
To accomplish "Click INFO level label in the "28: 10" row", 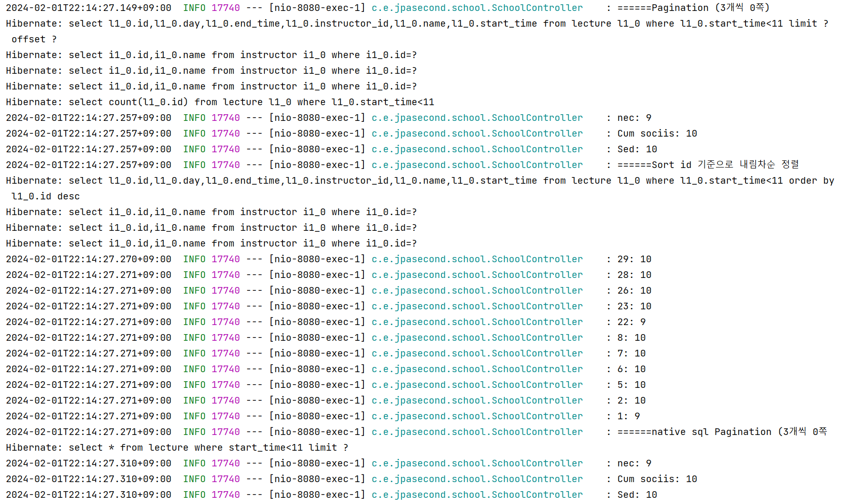I will (194, 275).
